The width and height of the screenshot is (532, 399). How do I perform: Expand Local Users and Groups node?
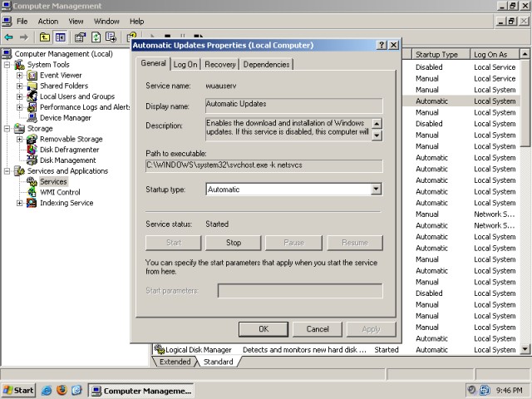(20, 96)
